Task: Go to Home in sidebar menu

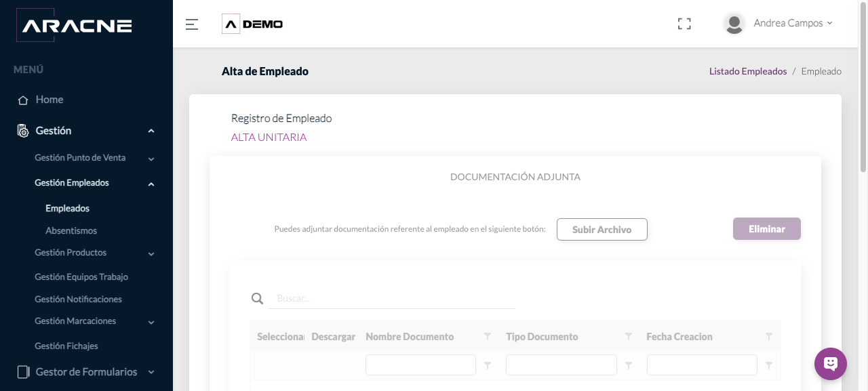Action: [50, 100]
